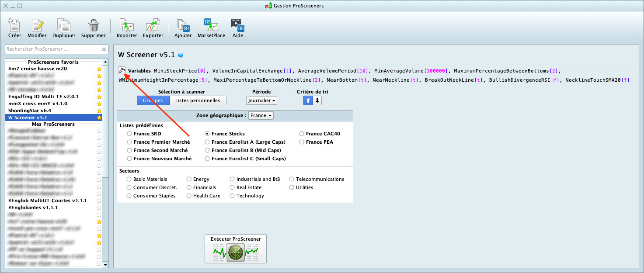Set sort criterion to ascending arrow
Viewport: 644px width, 273px height.
(x=308, y=100)
